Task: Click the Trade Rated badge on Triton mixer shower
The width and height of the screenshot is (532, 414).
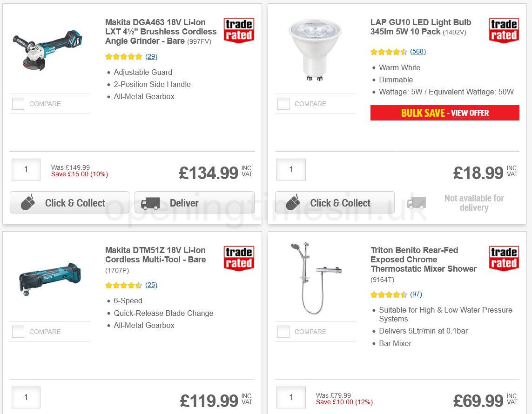Action: click(x=504, y=258)
